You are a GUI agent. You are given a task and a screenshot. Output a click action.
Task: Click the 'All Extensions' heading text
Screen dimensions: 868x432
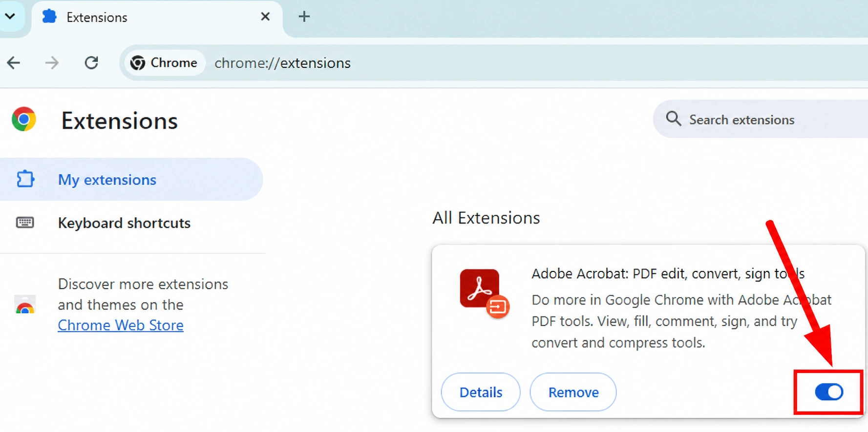point(486,218)
